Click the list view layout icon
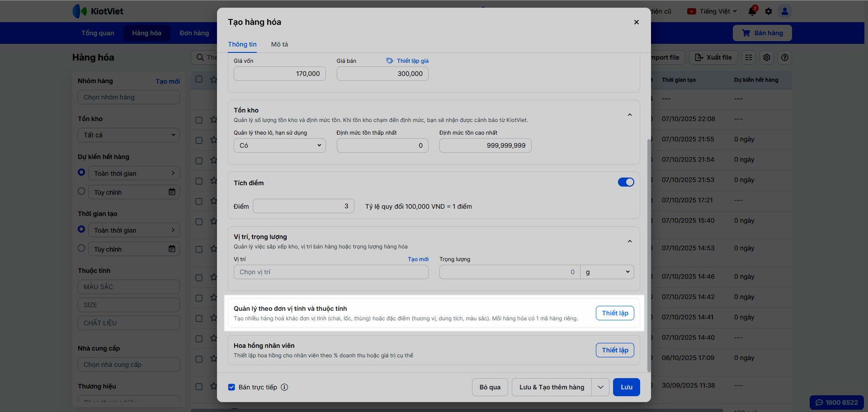Image resolution: width=868 pixels, height=412 pixels. click(749, 57)
